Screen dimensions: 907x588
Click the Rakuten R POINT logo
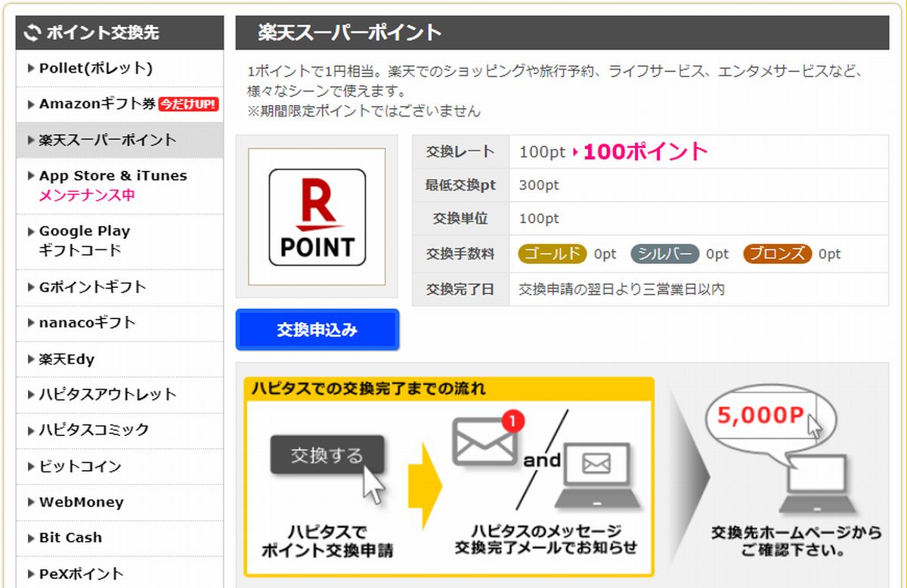pyautogui.click(x=317, y=217)
